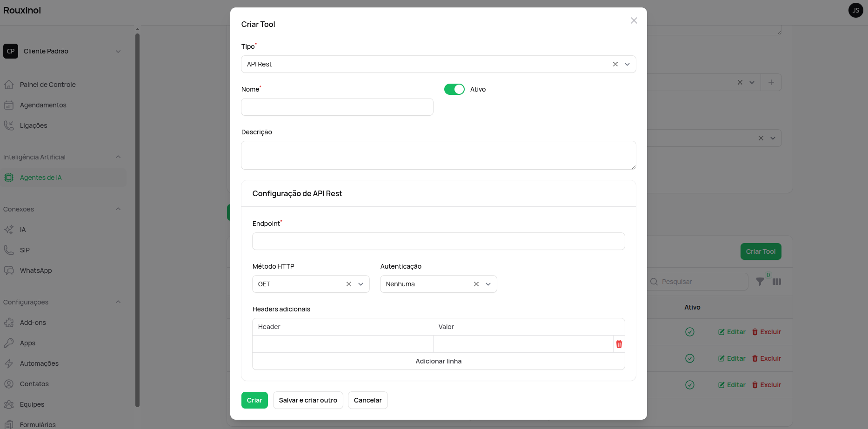Clear the GET method selection

tap(349, 284)
